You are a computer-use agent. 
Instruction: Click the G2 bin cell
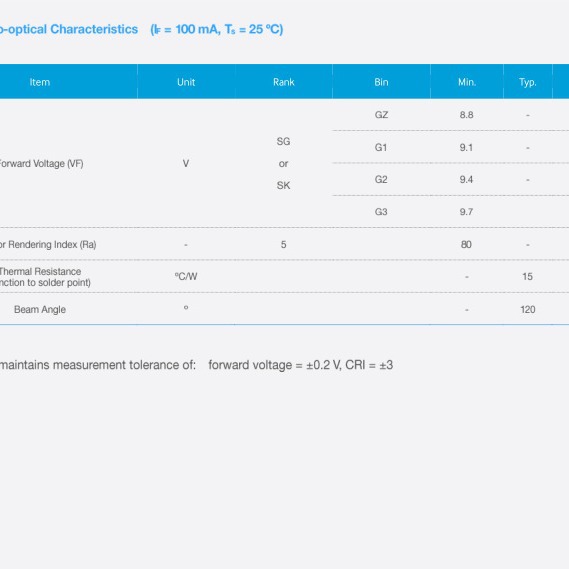(381, 179)
